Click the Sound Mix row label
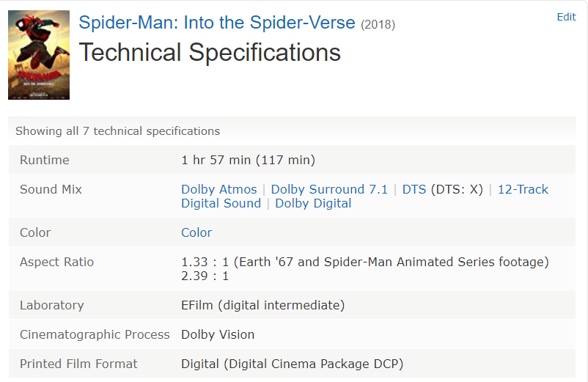The height and width of the screenshot is (382, 588). (x=51, y=189)
